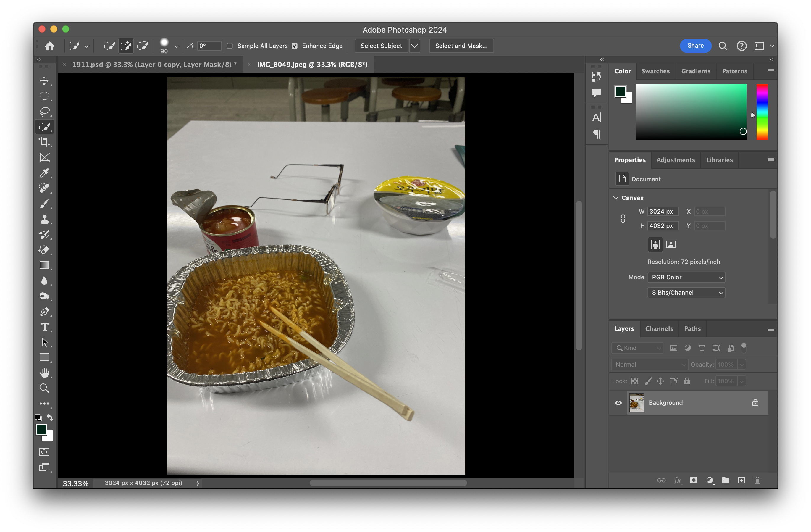
Task: Select the Move tool
Action: [x=44, y=81]
